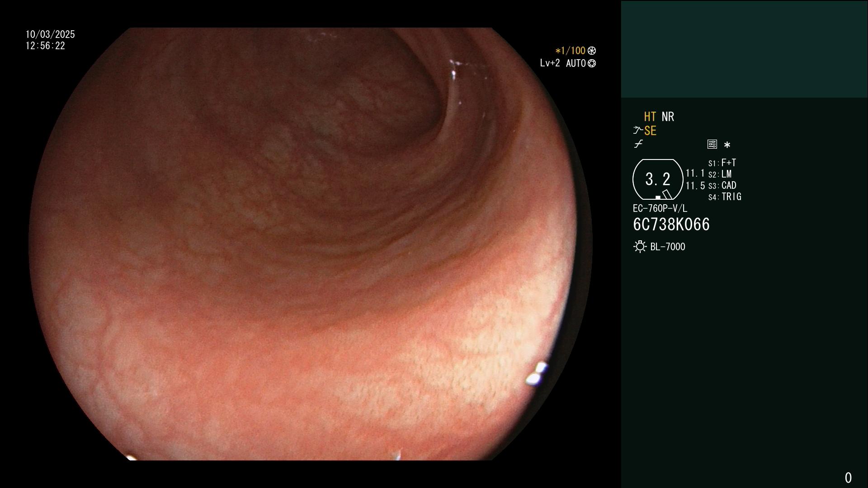868x488 pixels.
Task: Click the structure enhancement icon before SE
Action: coord(638,131)
